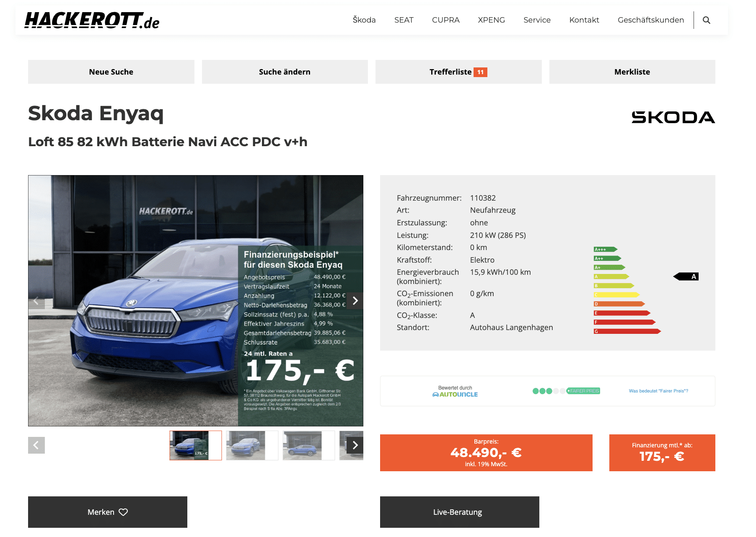Viewport: 756px width, 537px height.
Task: Open the Geschäftskunden menu
Action: pyautogui.click(x=651, y=20)
